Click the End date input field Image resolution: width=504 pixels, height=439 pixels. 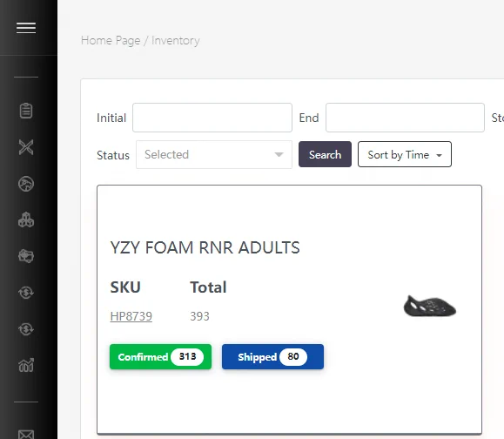pos(405,118)
